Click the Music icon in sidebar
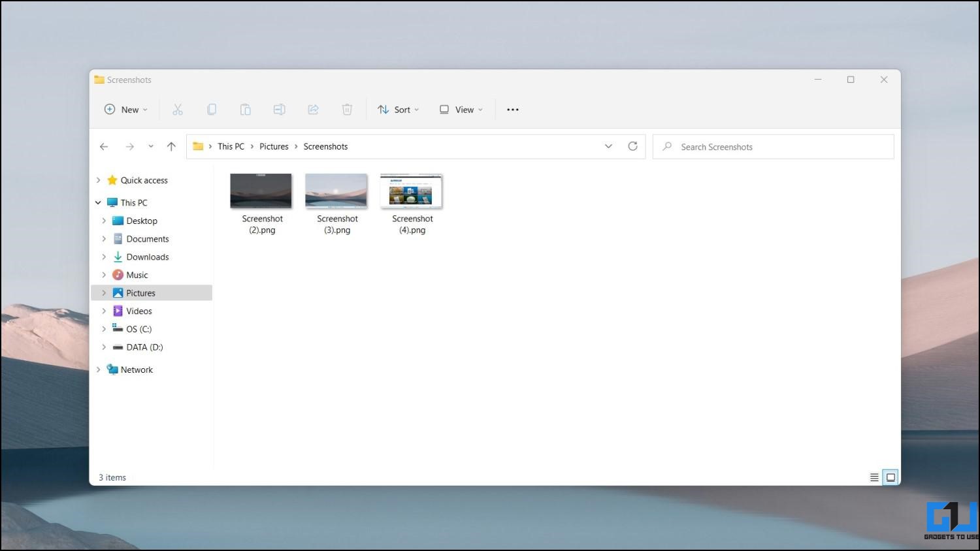This screenshot has height=551, width=980. click(118, 275)
